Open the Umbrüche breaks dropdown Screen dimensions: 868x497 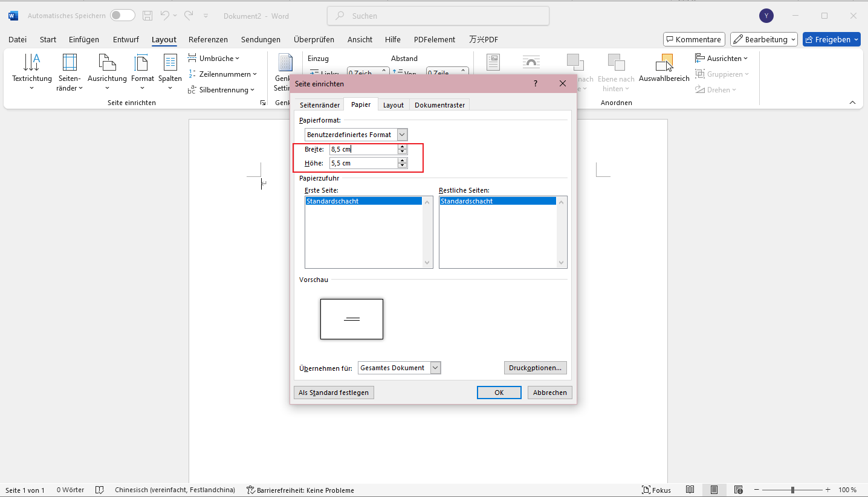pos(214,59)
